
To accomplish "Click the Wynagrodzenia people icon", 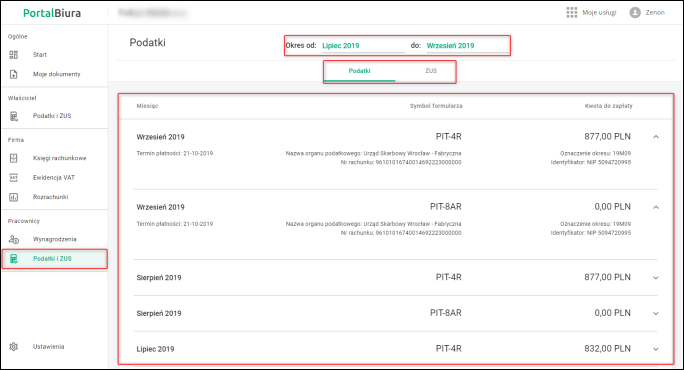I will click(x=14, y=239).
